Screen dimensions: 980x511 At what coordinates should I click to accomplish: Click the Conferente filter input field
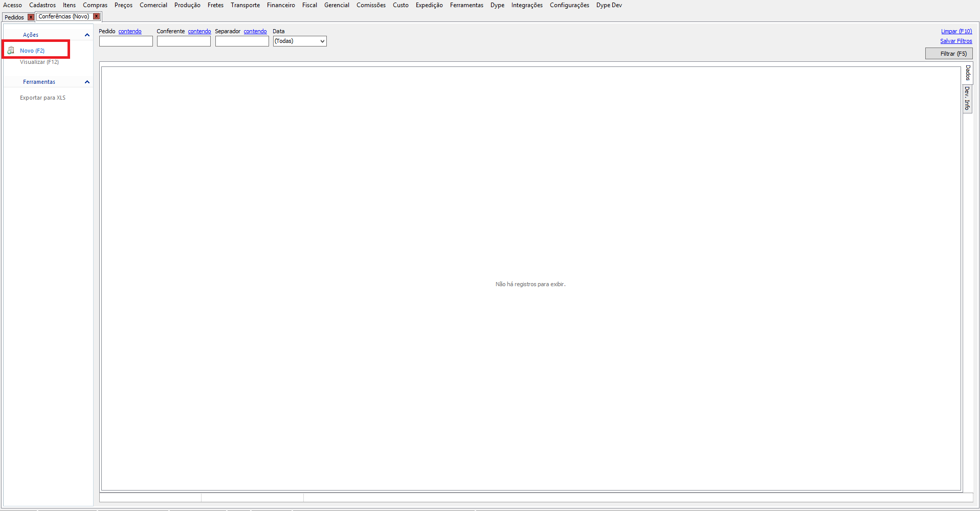click(184, 41)
